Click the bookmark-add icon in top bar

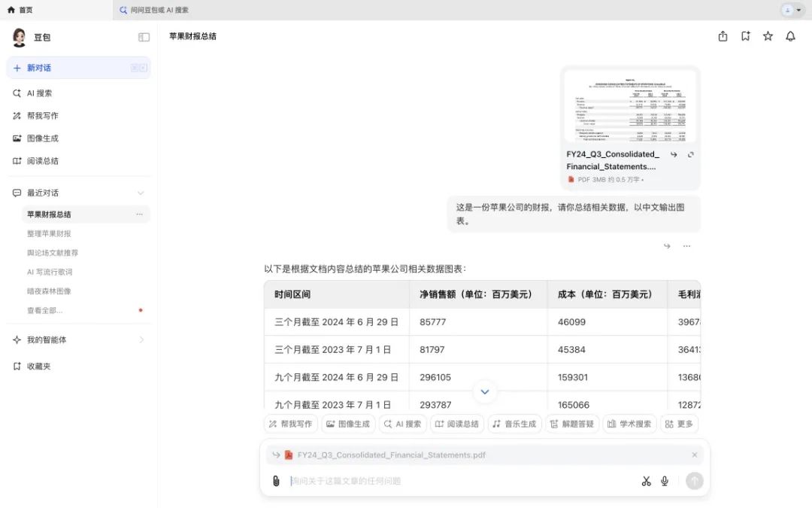[x=745, y=36]
